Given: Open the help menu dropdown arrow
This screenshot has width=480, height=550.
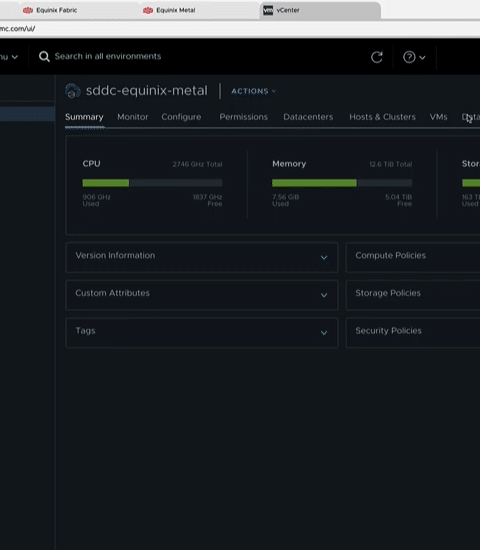Looking at the screenshot, I should (422, 57).
